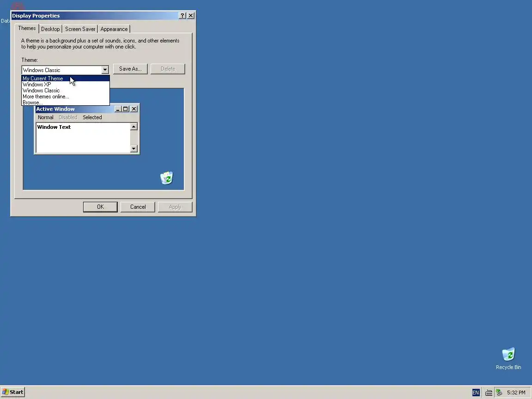Click Normal in the preview menu

click(x=45, y=117)
